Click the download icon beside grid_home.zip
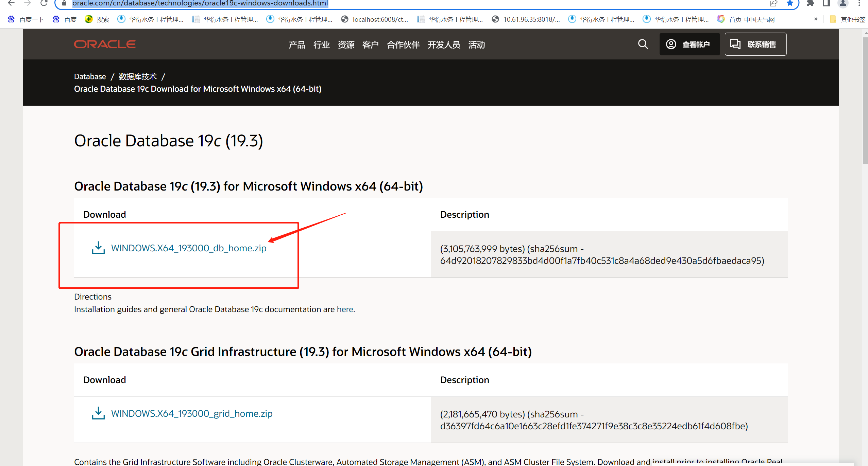 [98, 413]
